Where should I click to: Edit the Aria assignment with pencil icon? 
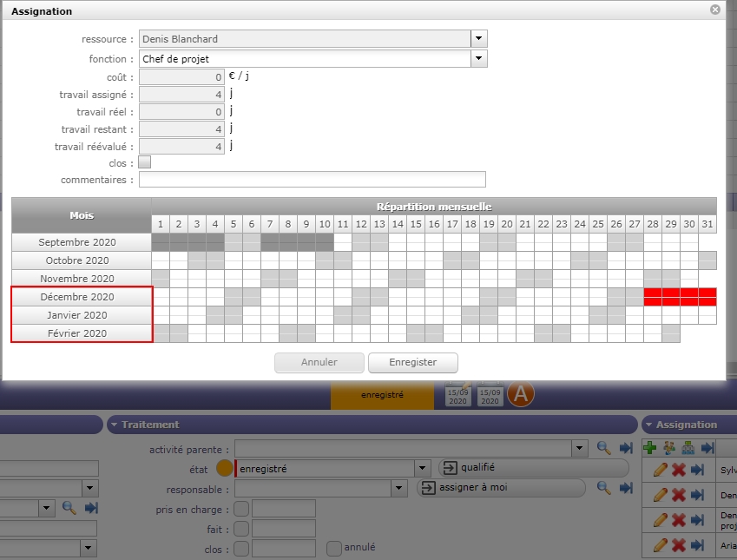(660, 545)
